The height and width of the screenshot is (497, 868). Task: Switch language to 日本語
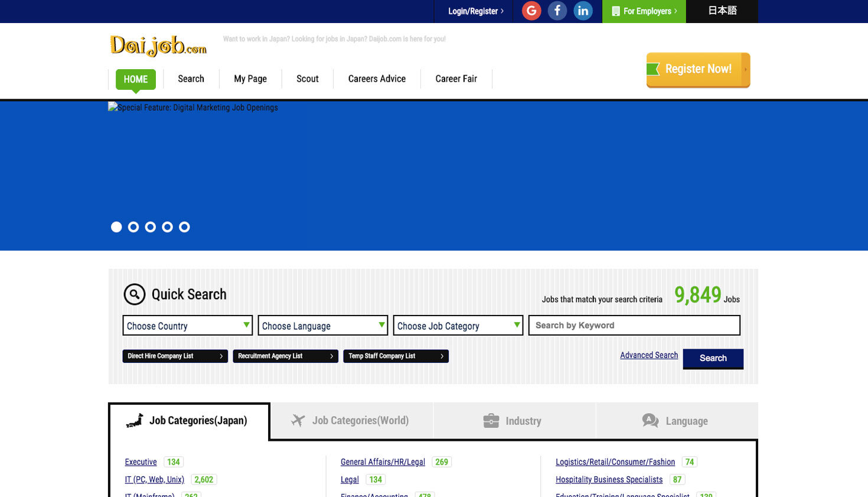click(x=722, y=11)
